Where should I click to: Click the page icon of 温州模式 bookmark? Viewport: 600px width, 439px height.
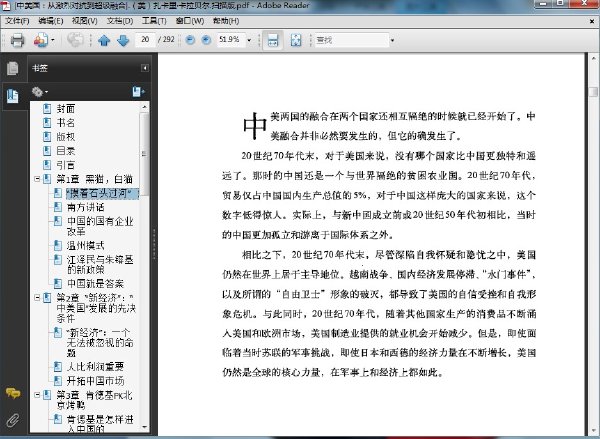coord(57,245)
